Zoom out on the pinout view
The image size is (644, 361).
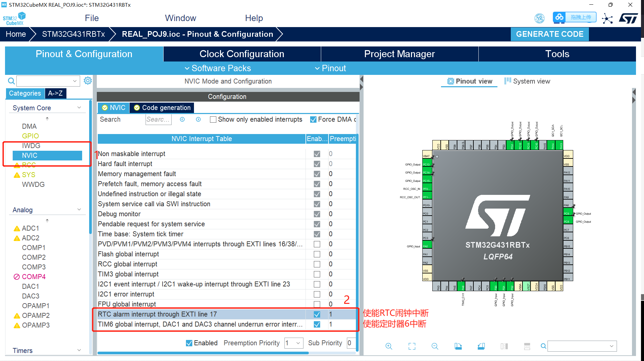pos(435,346)
